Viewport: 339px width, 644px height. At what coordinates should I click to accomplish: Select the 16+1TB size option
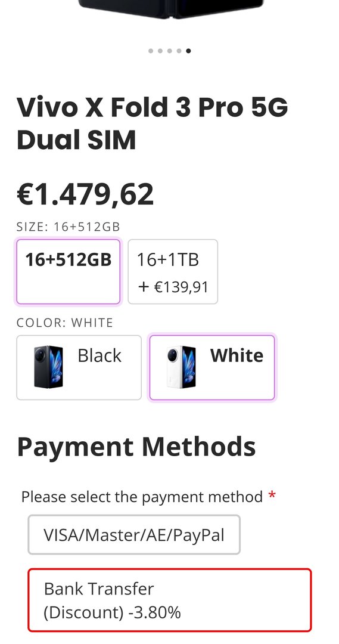tap(173, 272)
